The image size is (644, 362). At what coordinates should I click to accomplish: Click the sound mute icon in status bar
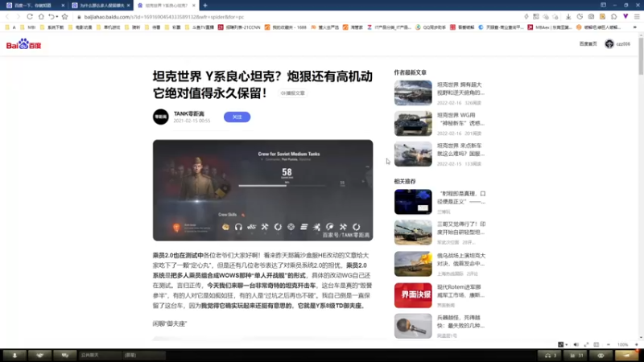(576, 344)
